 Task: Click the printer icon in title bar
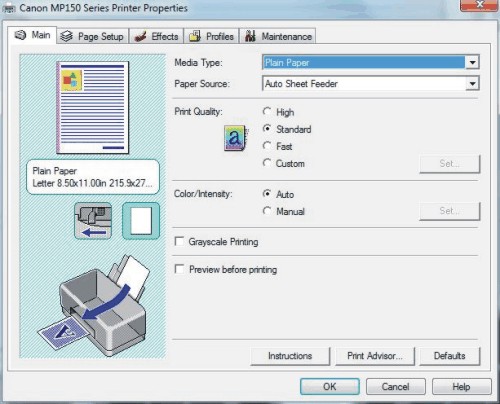tap(9, 8)
